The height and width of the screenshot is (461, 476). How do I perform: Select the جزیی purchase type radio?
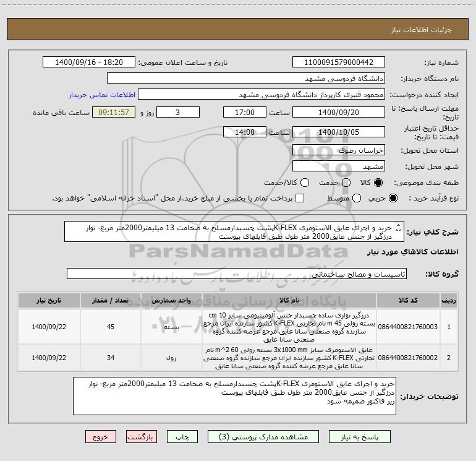(393, 198)
